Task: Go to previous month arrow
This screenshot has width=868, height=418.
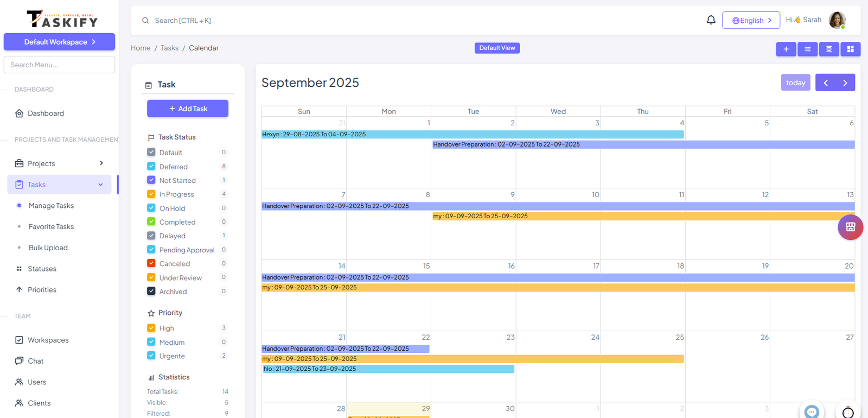Action: [x=826, y=83]
